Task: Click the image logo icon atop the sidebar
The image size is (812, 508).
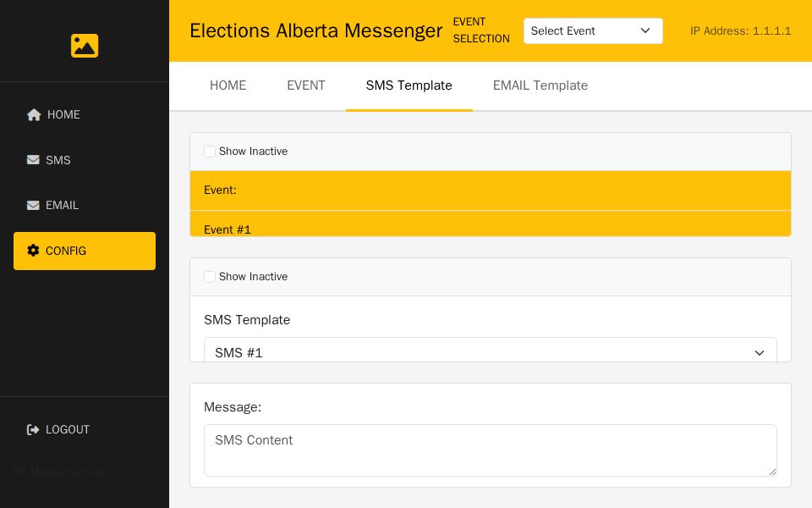Action: point(85,46)
